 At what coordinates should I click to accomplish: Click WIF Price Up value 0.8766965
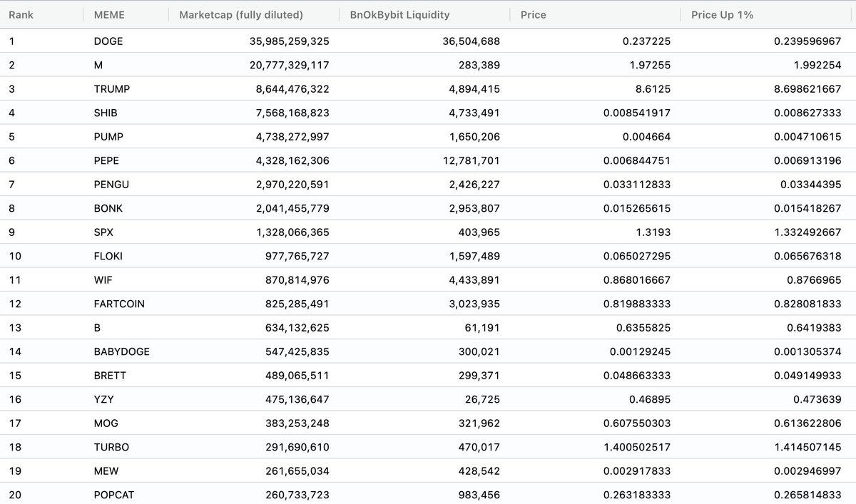(815, 280)
